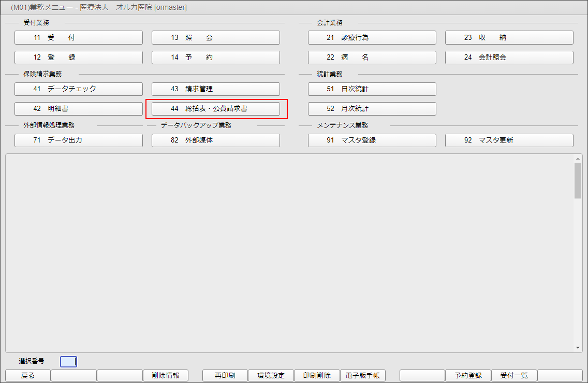Click 91 マスタ登録 master registration
The image size is (588, 383).
pyautogui.click(x=372, y=140)
